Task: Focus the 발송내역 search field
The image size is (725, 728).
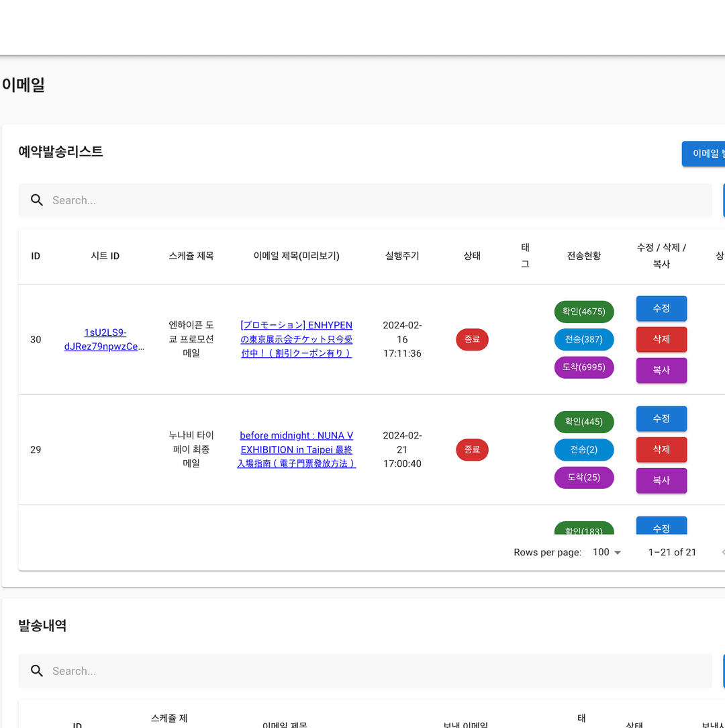Action: click(376, 671)
